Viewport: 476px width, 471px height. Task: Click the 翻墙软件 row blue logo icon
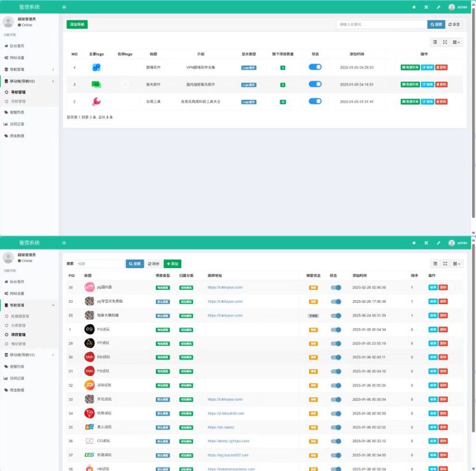[x=96, y=68]
